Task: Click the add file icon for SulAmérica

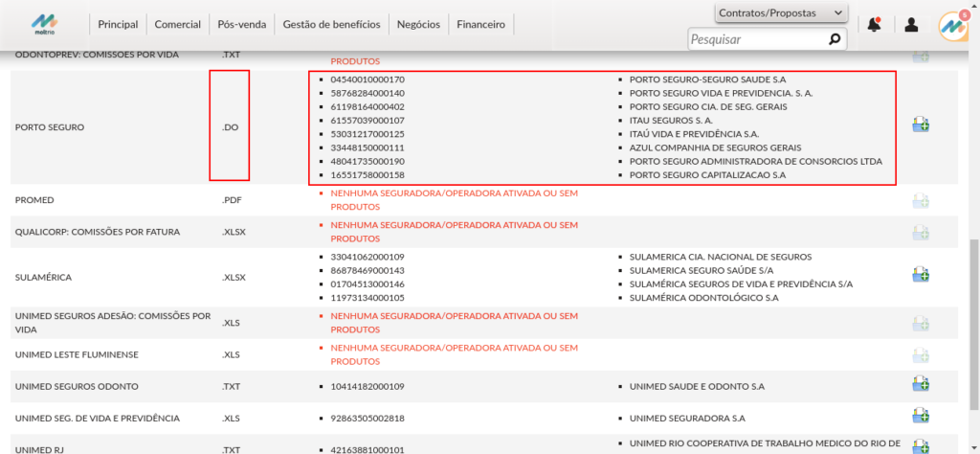Action: 921,276
